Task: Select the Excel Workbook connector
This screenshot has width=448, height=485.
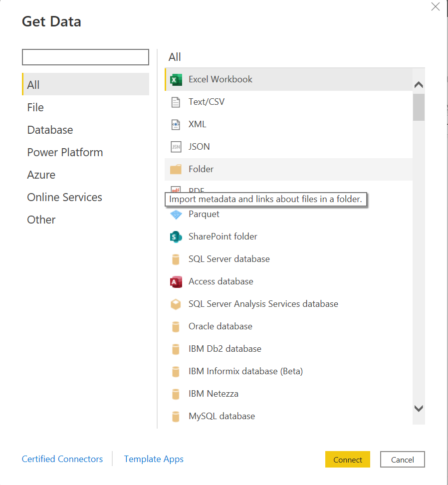Action: [x=220, y=79]
